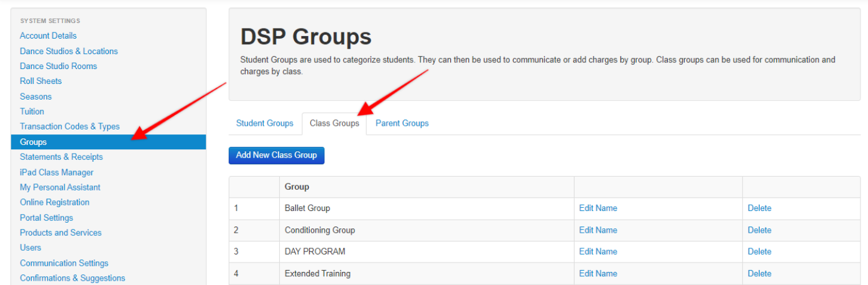The height and width of the screenshot is (285, 868).
Task: Open My Personal Assistant
Action: (x=60, y=187)
